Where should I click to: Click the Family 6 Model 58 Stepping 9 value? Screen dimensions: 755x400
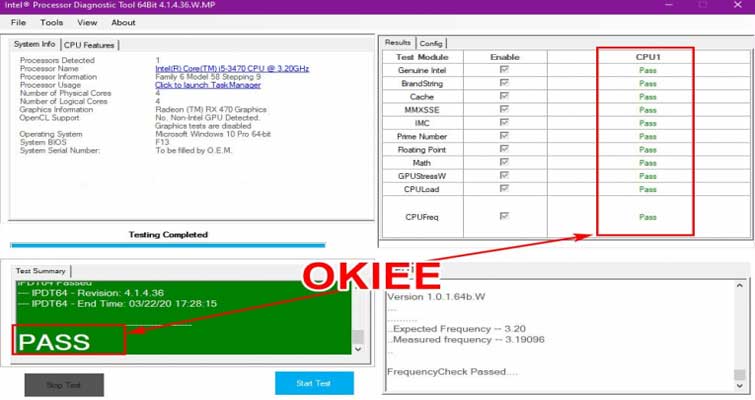click(x=208, y=77)
